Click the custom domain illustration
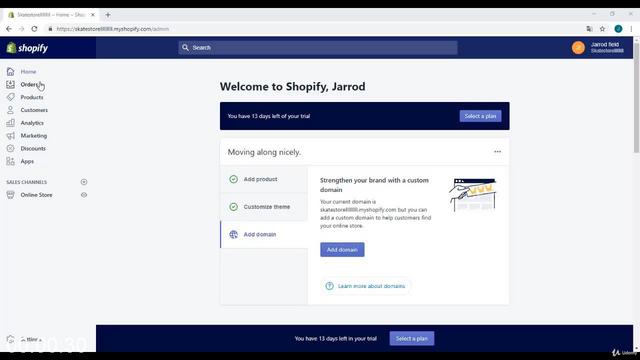This screenshot has width=640, height=360. coord(473,195)
